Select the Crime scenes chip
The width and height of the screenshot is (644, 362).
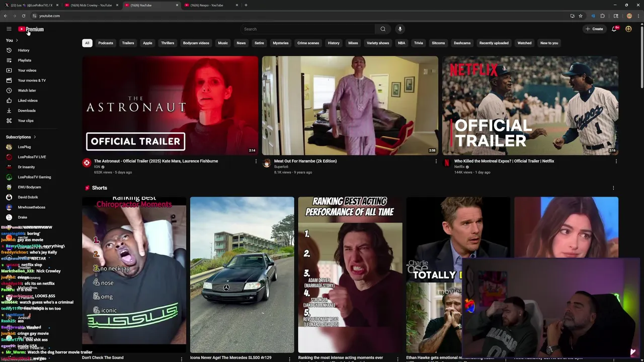tap(308, 43)
